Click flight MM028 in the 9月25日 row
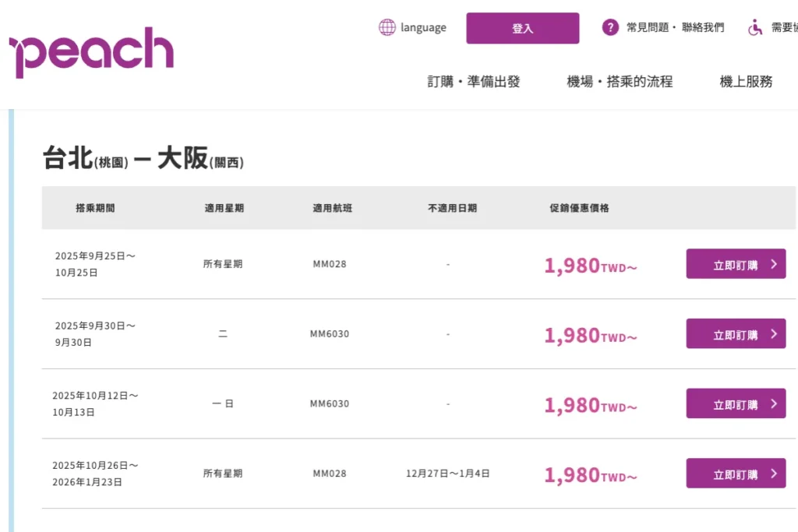798x532 pixels. pyautogui.click(x=330, y=264)
